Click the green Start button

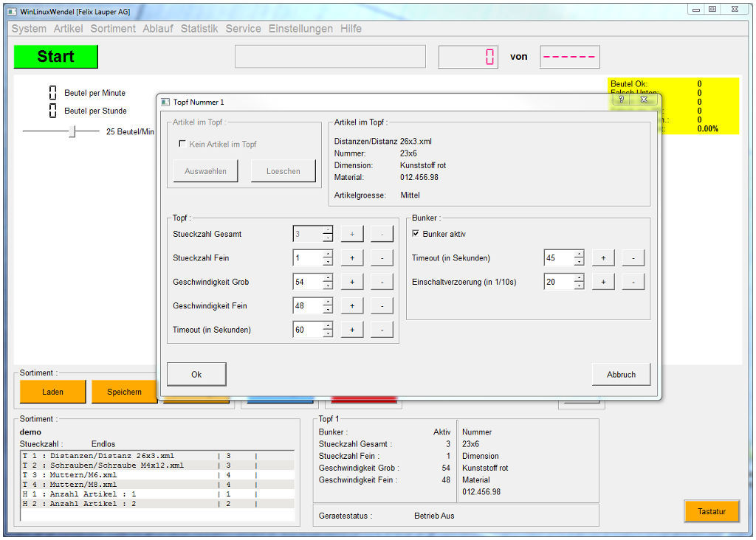click(56, 56)
